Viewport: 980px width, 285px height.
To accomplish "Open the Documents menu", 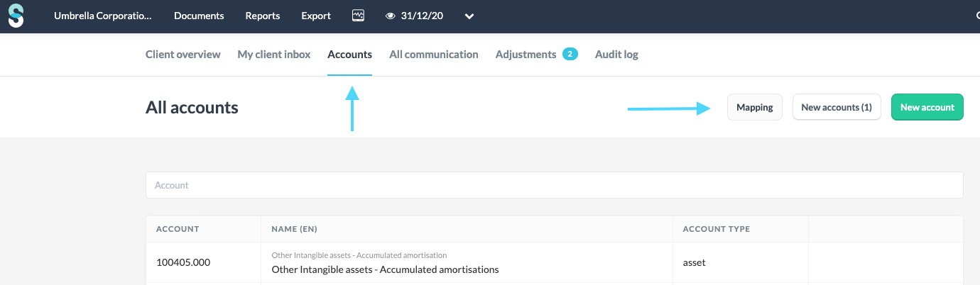I will click(x=199, y=16).
